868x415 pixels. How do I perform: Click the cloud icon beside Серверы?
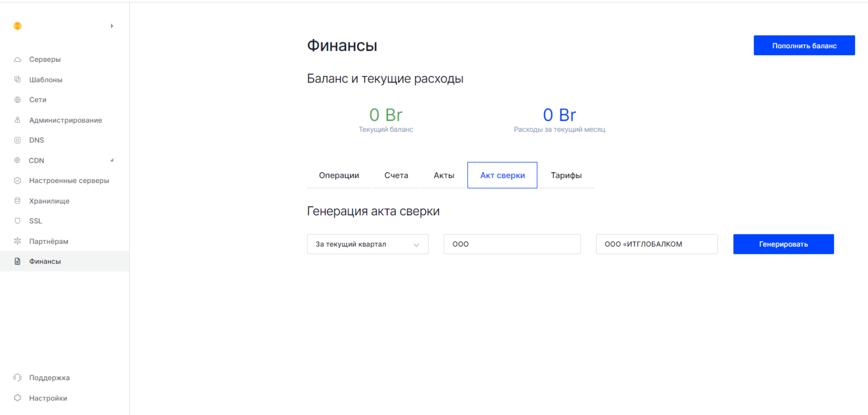tap(17, 59)
